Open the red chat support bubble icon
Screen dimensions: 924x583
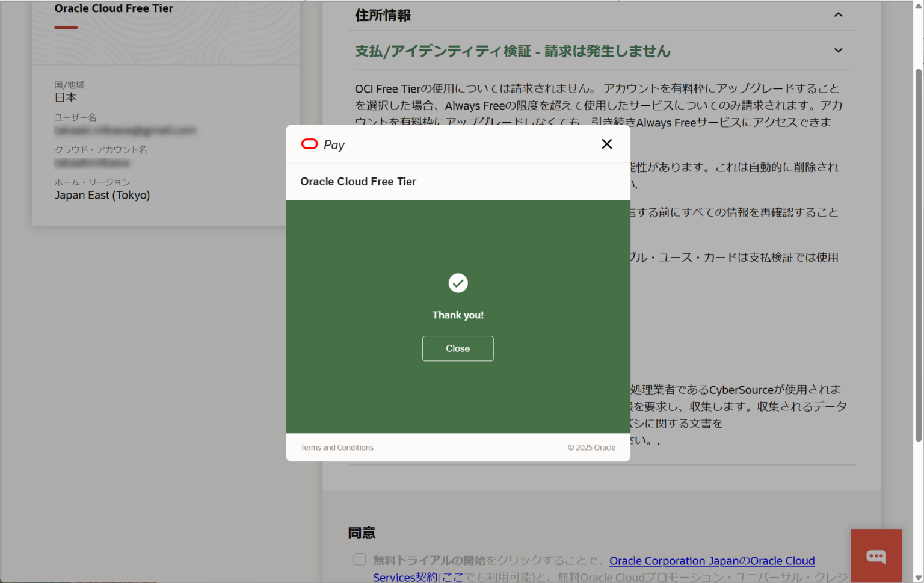click(876, 556)
